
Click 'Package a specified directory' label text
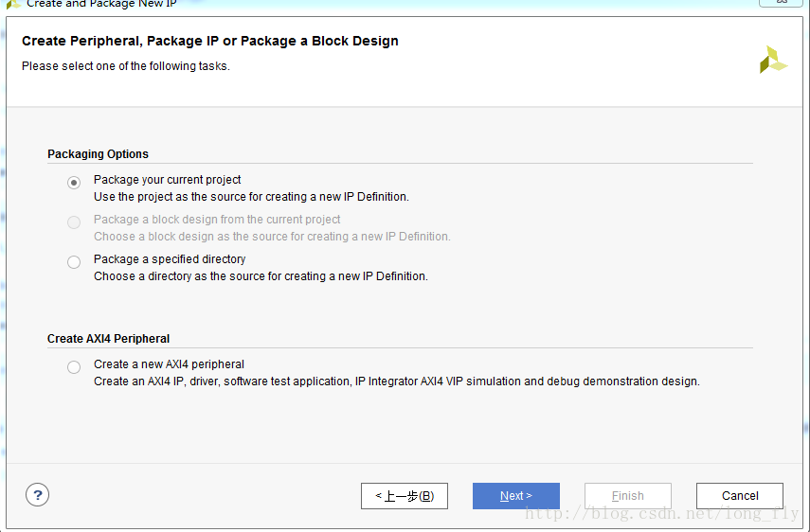click(x=170, y=259)
